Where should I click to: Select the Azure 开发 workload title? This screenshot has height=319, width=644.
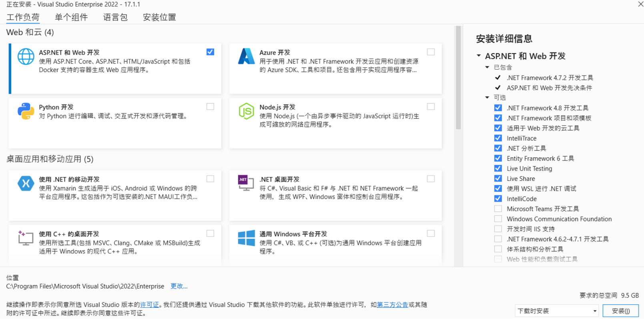point(275,52)
